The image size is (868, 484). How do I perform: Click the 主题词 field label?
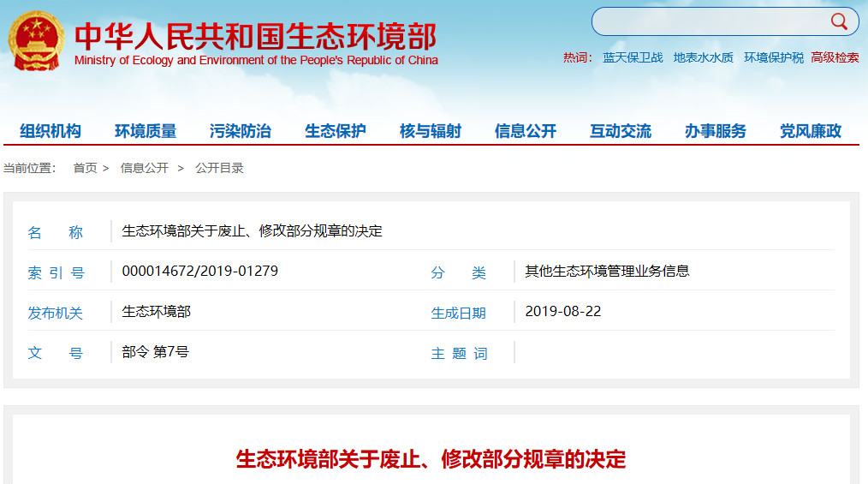(x=460, y=353)
